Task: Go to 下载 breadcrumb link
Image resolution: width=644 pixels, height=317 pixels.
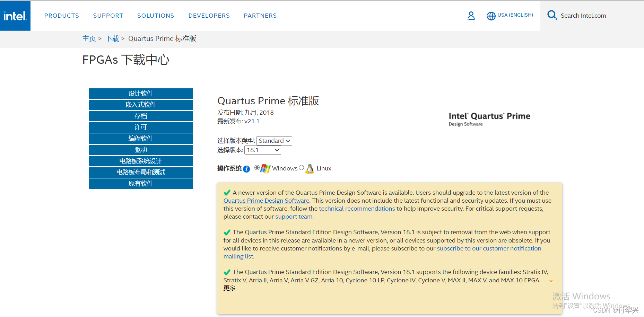Action: pos(112,38)
